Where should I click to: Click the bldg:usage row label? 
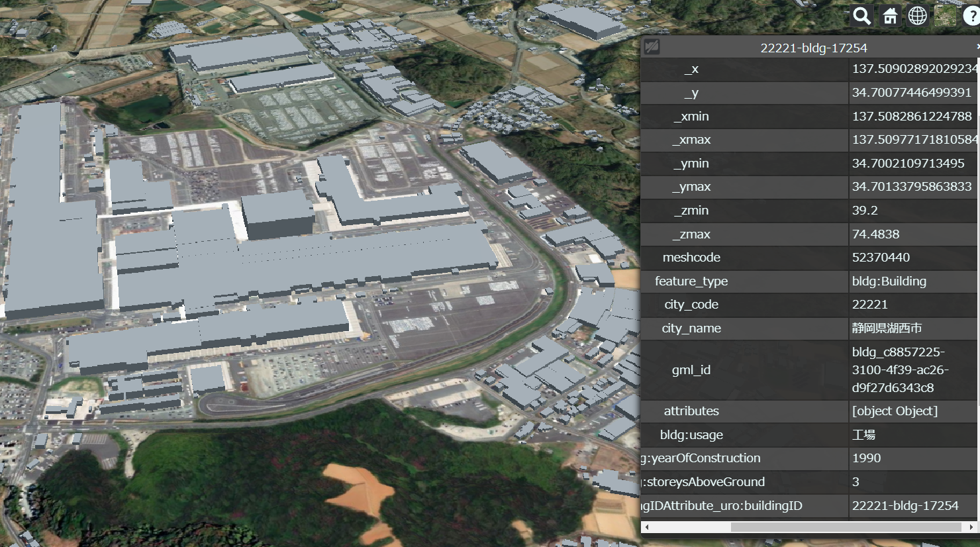click(x=691, y=435)
